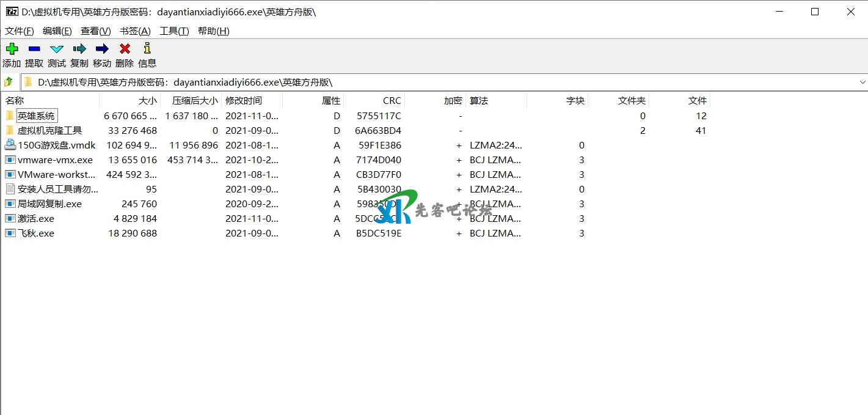Viewport: 868px width, 415px height.
Task: Go up one folder level icon
Action: [x=9, y=82]
